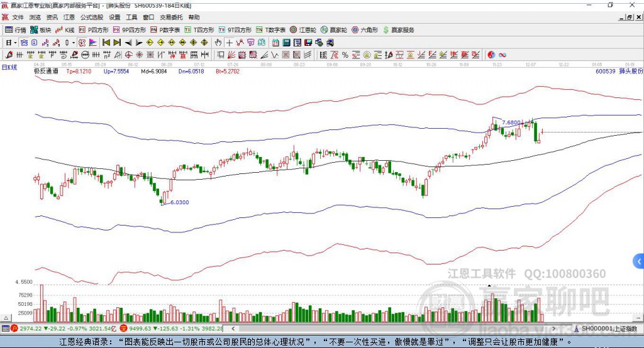Open the 帮助 menu
644x348 pixels.
[x=194, y=17]
